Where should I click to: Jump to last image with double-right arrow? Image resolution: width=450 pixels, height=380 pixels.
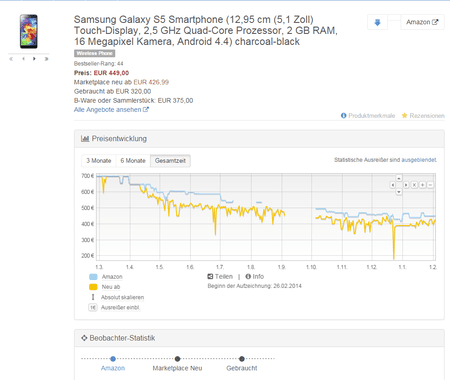(x=46, y=59)
